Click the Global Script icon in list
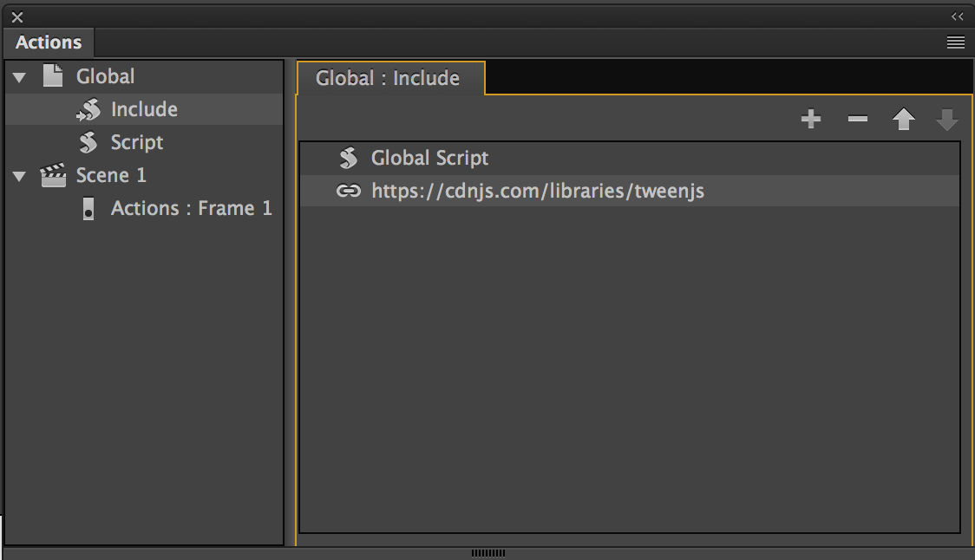 coord(348,158)
